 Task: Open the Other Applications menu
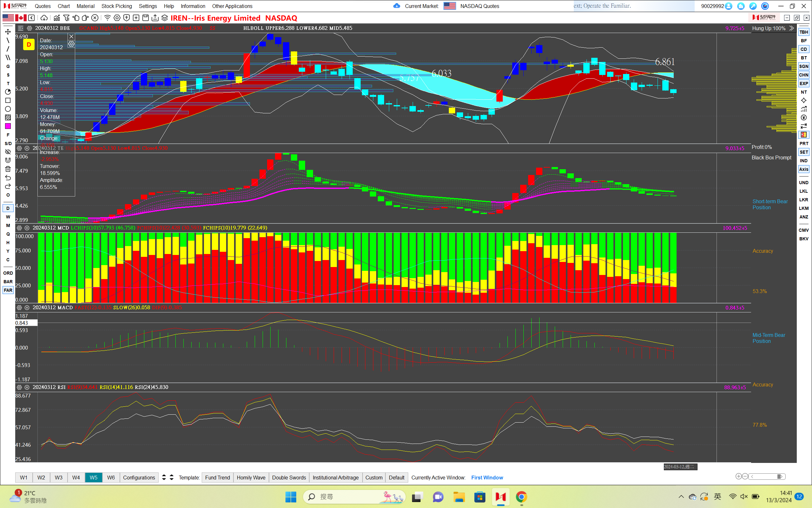[x=232, y=6]
